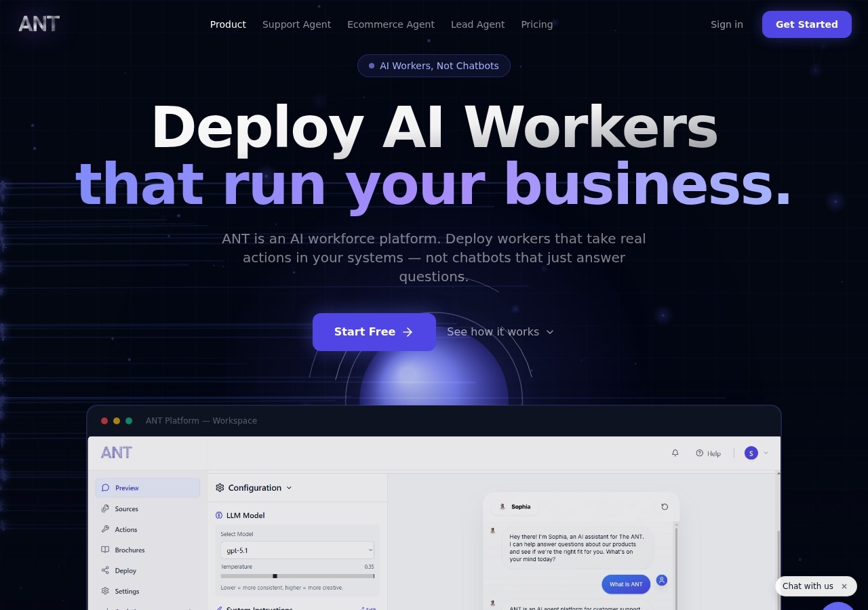The image size is (868, 610).
Task: Click the Start Free button label
Action: [x=365, y=332]
